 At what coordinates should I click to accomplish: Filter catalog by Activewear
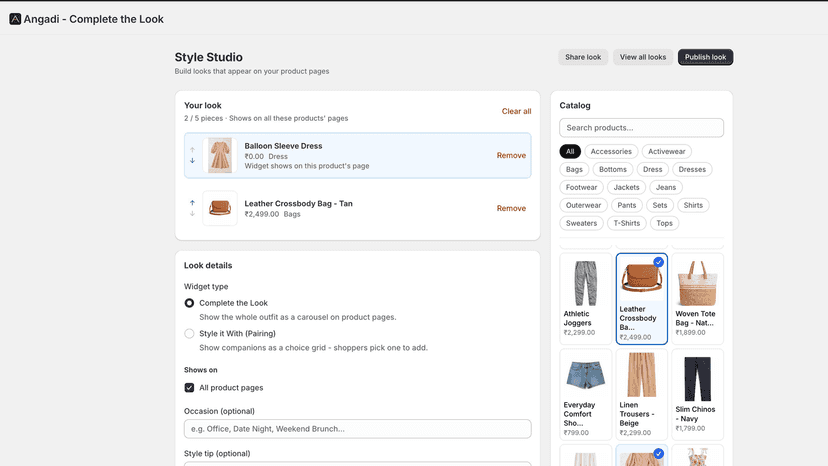point(666,152)
